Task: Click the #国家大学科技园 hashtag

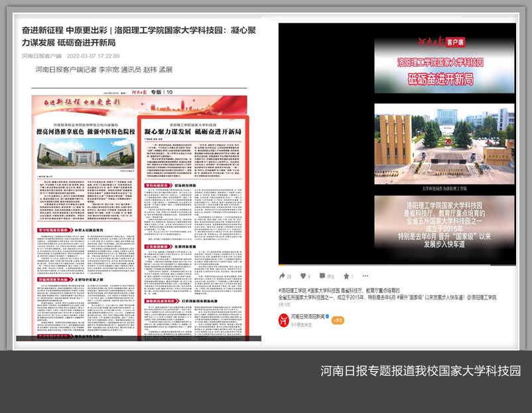Action: click(324, 290)
